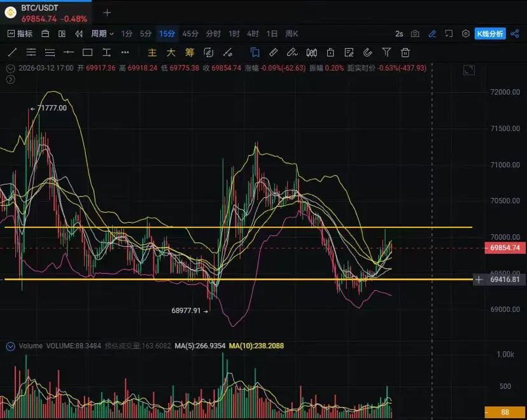Viewport: 527px width, 420px height.
Task: Open chart settings hexagon icon
Action: pyautogui.click(x=465, y=34)
